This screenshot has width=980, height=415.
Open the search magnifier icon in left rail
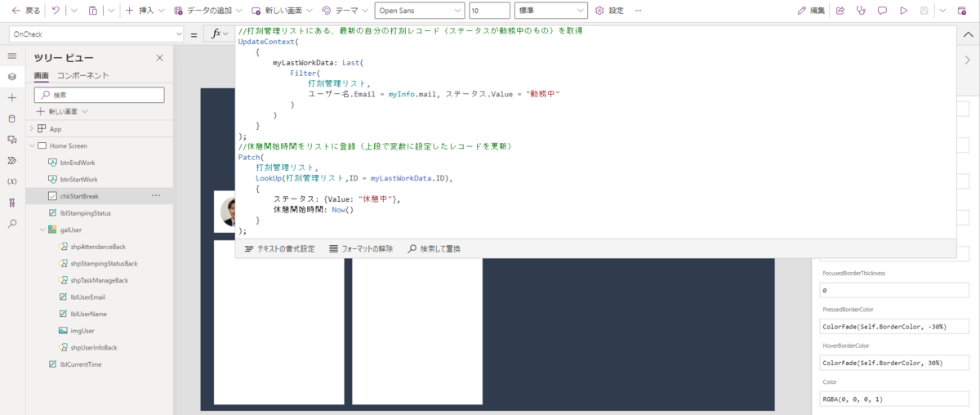coord(12,223)
